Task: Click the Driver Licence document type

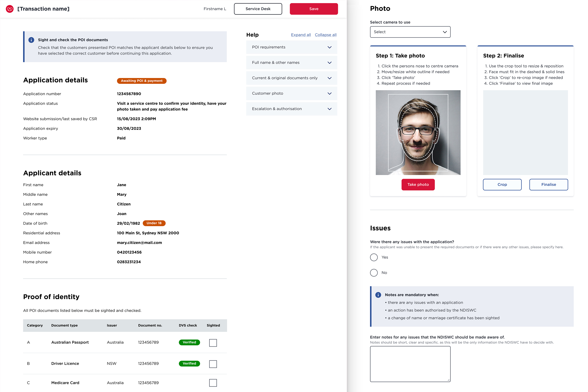Action: coord(65,364)
